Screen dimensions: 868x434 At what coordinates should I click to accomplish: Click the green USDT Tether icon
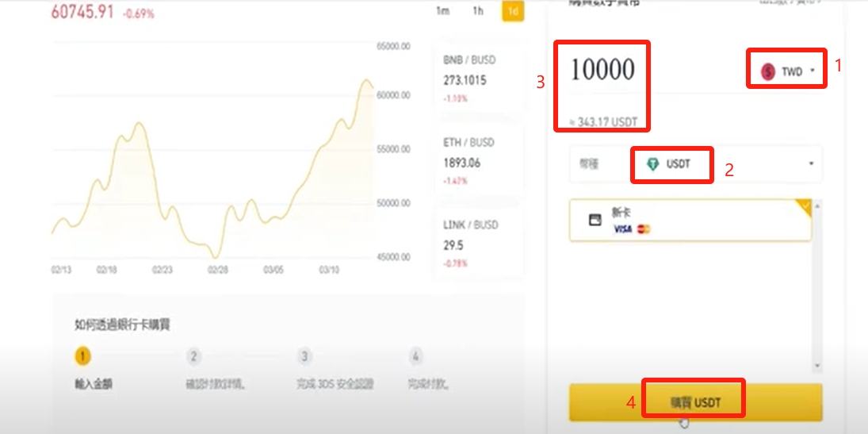653,164
